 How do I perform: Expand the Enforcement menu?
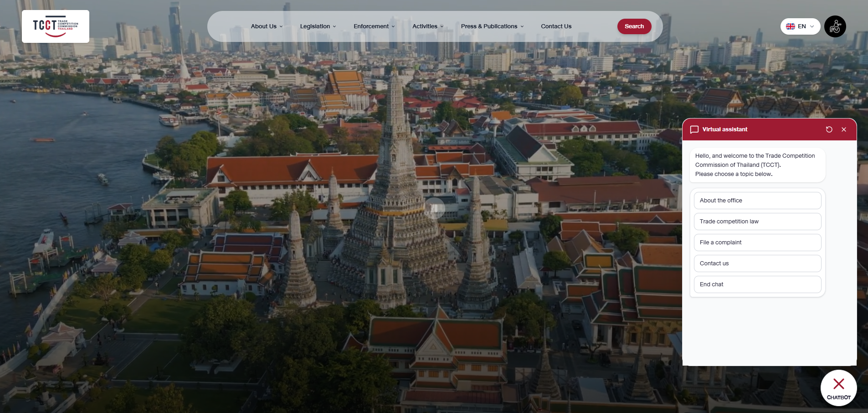(374, 26)
